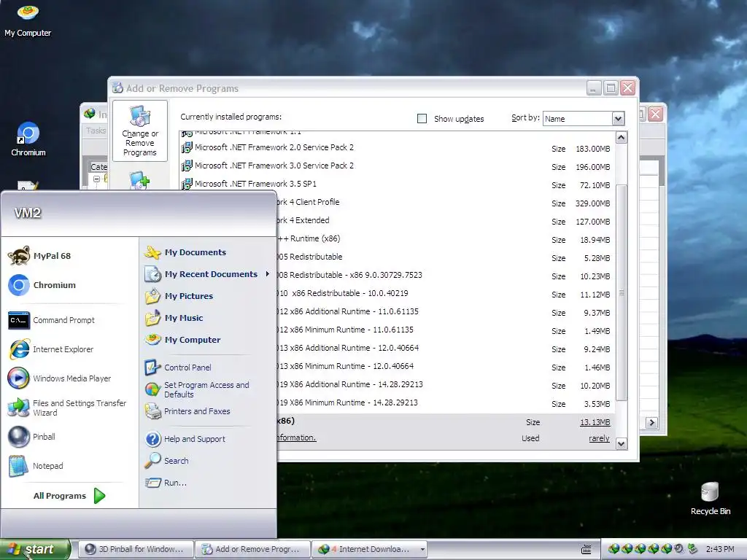The height and width of the screenshot is (560, 747).
Task: Select the Chromium desktop shortcut
Action: click(28, 139)
